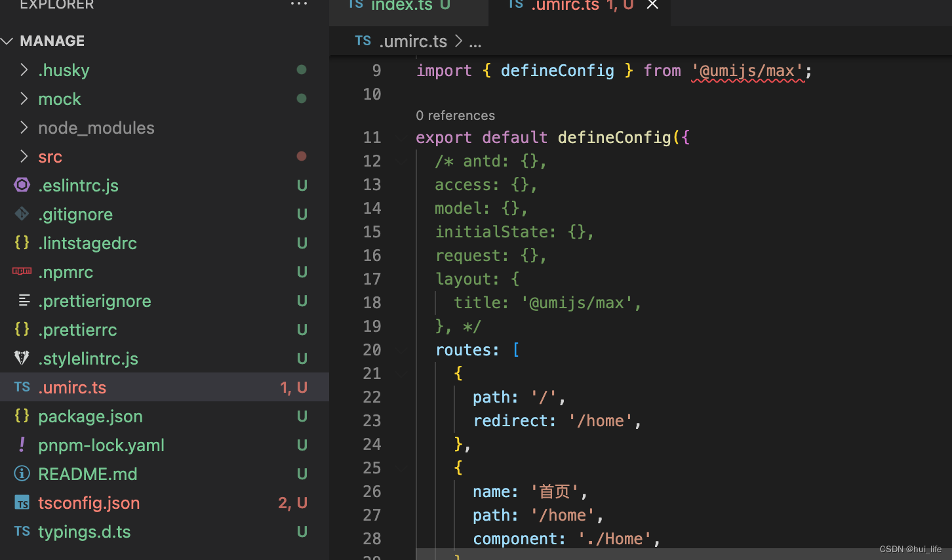Open .lintstagedrc in the explorer

point(88,243)
